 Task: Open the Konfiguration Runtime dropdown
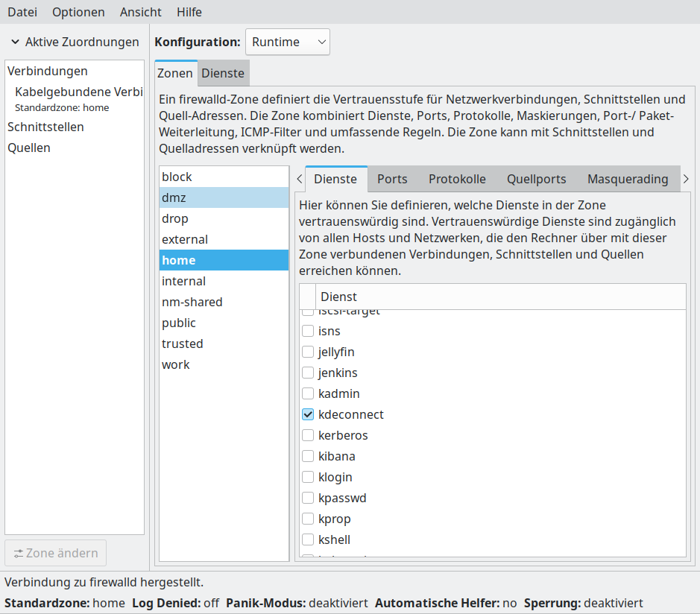coord(288,42)
